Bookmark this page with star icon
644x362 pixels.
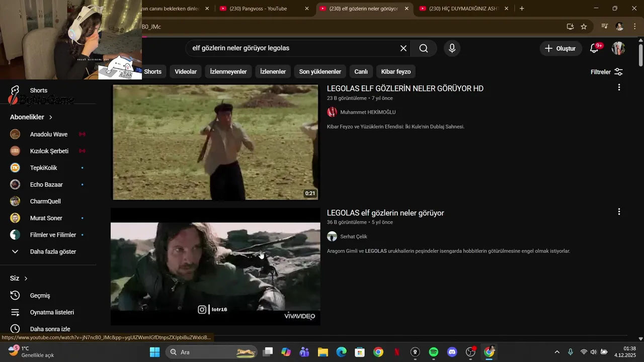click(x=584, y=27)
